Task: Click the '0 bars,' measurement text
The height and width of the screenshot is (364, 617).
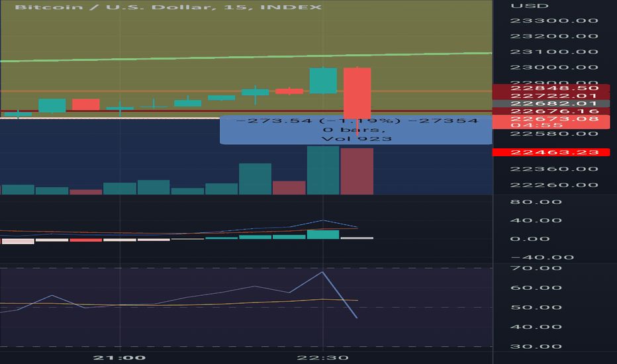Action: point(354,130)
